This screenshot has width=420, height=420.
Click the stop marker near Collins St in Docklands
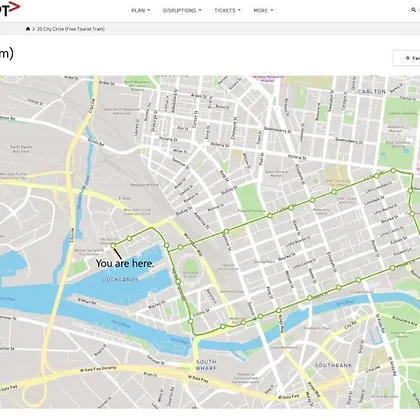pos(191,321)
